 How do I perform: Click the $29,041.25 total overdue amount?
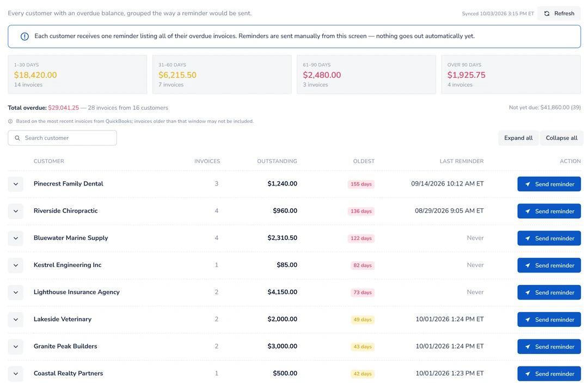(x=63, y=108)
